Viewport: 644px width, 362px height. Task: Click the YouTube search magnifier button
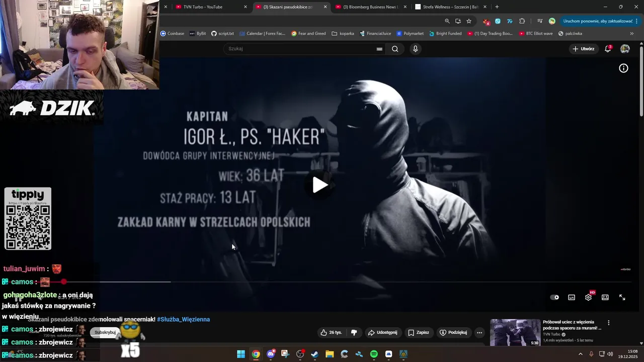coord(395,49)
